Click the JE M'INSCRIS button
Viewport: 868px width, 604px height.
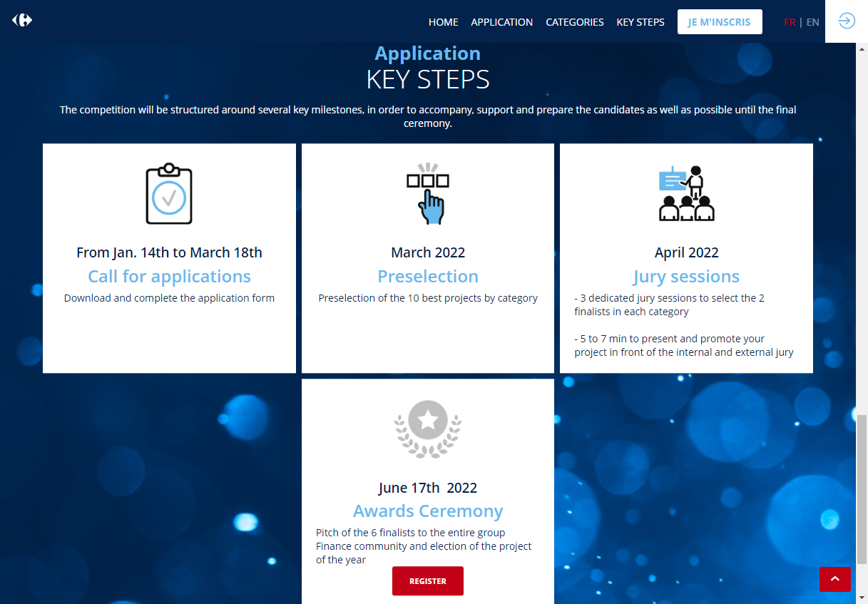(720, 21)
